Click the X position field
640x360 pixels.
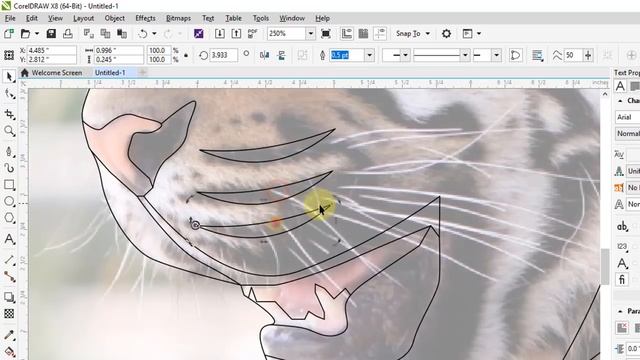[51, 51]
